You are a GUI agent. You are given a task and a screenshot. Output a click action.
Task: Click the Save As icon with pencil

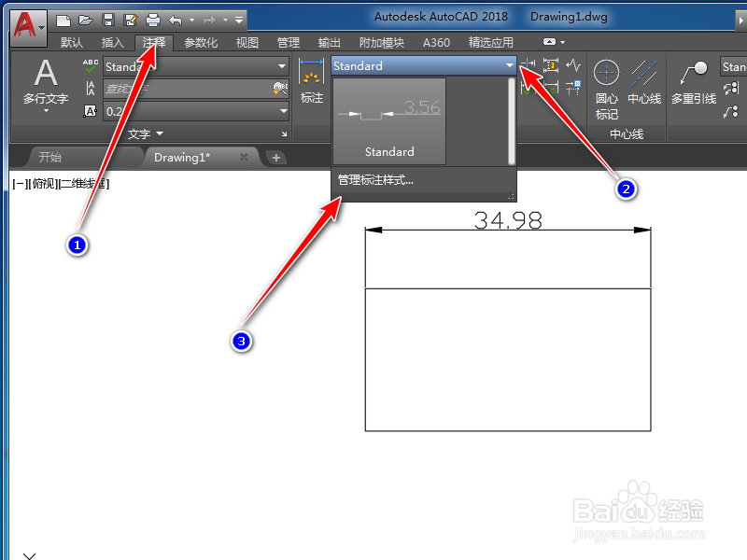[130, 20]
